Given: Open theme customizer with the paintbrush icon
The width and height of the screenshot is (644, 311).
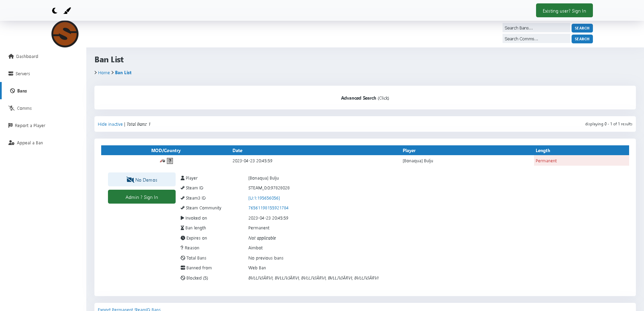Looking at the screenshot, I should [x=67, y=11].
